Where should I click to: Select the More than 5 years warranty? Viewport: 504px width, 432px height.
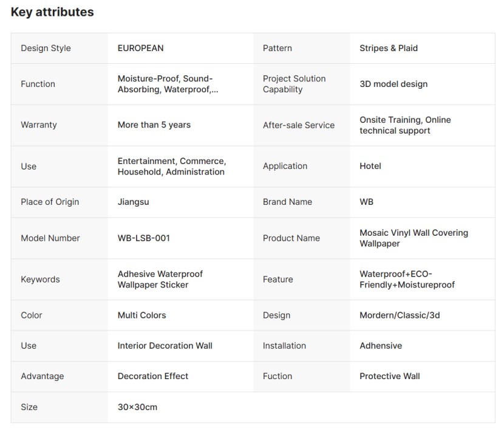(x=154, y=125)
